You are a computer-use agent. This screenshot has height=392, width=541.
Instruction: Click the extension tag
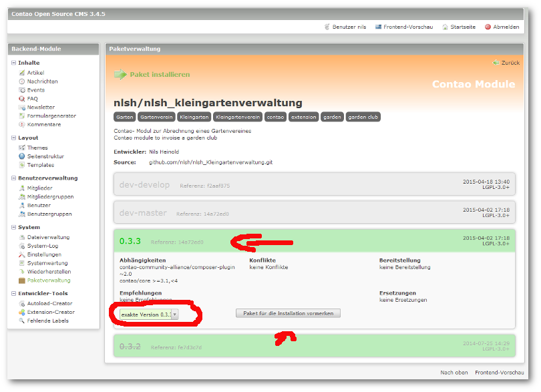point(304,118)
